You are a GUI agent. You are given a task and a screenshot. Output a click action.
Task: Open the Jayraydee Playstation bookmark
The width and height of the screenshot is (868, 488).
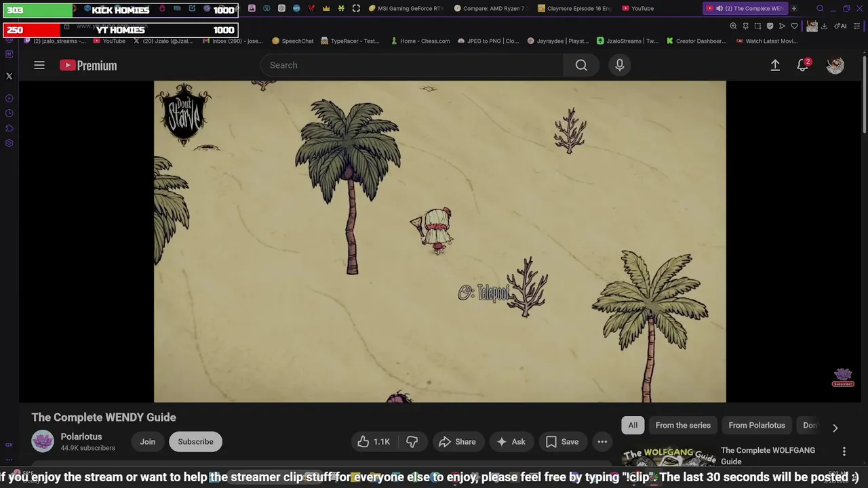coord(557,41)
